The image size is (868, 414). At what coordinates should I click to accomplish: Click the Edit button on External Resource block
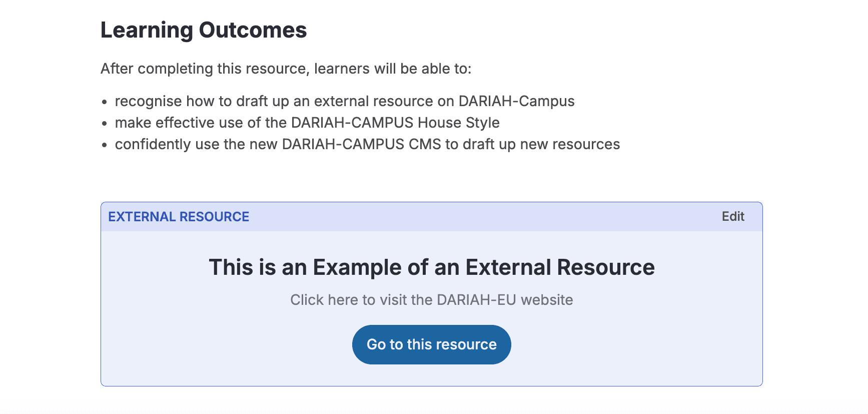point(732,216)
